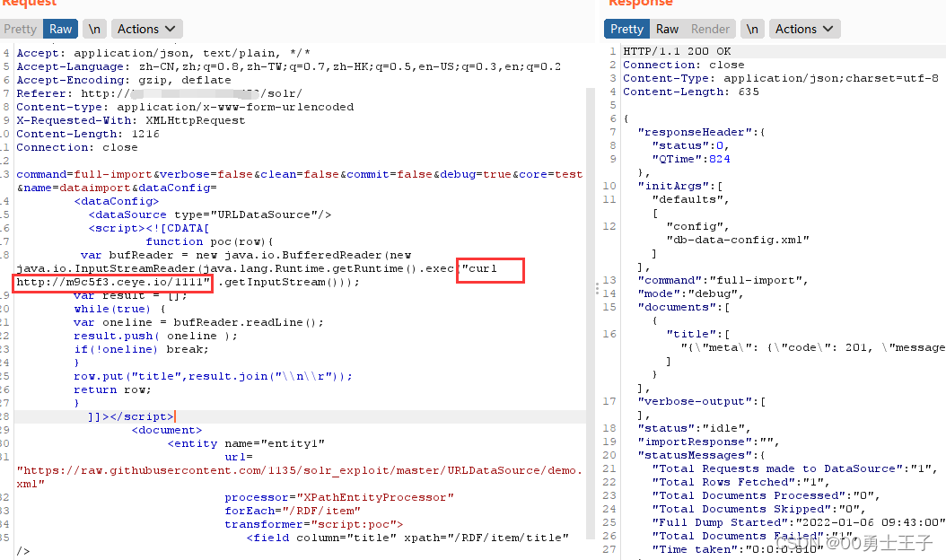
Task: Click the 'function poc(row){' line
Action: [x=209, y=241]
